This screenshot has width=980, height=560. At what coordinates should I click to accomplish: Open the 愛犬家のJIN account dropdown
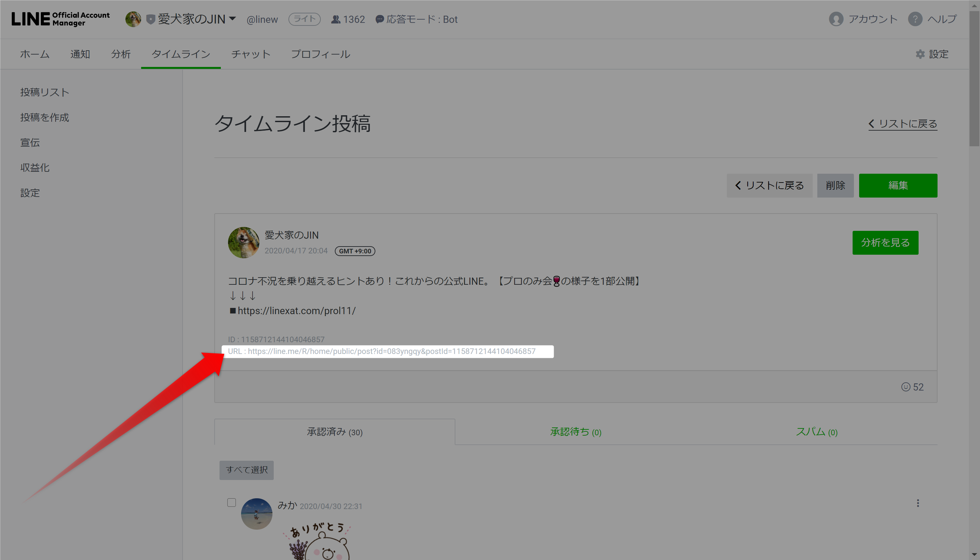(196, 19)
